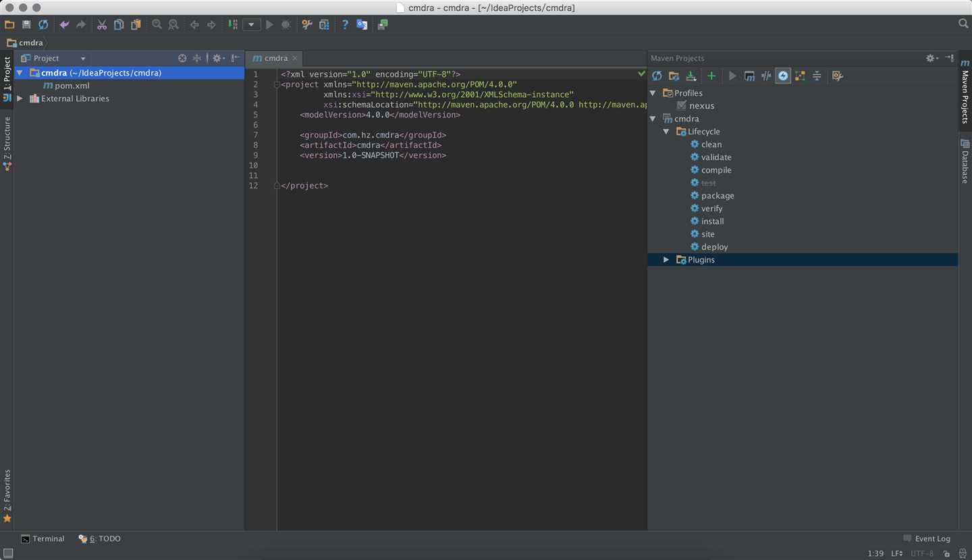Open Settings via the wrench icon
The image size is (972, 560).
(x=307, y=24)
